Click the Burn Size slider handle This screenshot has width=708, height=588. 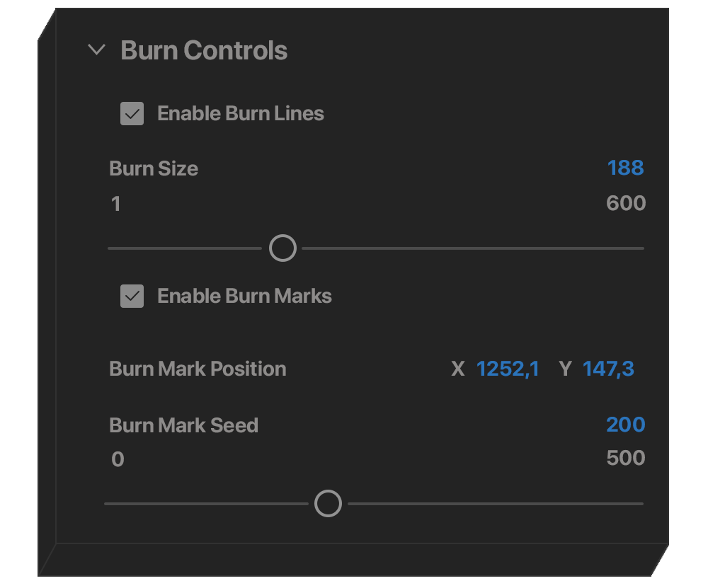pyautogui.click(x=282, y=248)
